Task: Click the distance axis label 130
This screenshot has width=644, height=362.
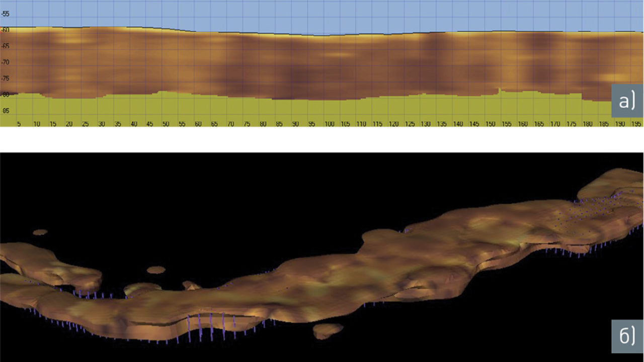Action: [425, 124]
